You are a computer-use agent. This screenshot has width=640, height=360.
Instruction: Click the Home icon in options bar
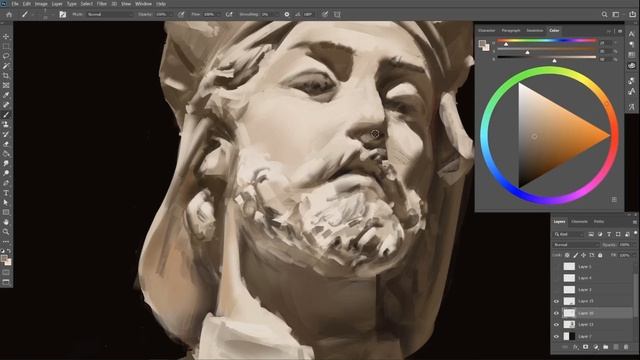point(9,14)
